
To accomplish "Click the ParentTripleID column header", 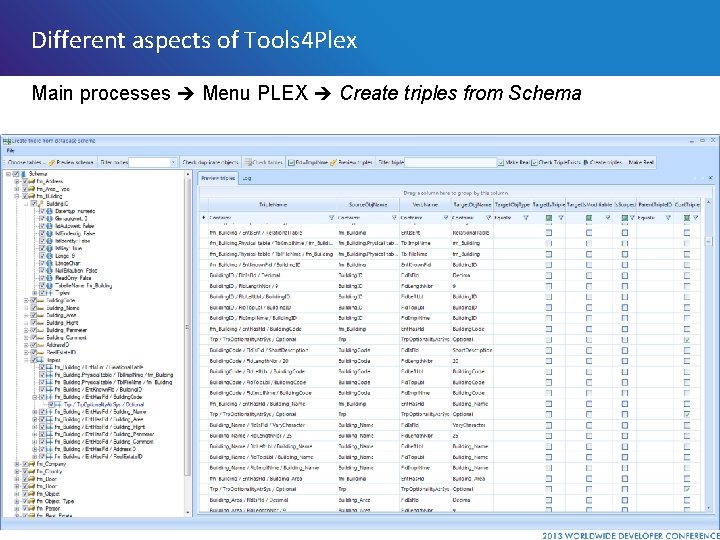I will [x=655, y=205].
